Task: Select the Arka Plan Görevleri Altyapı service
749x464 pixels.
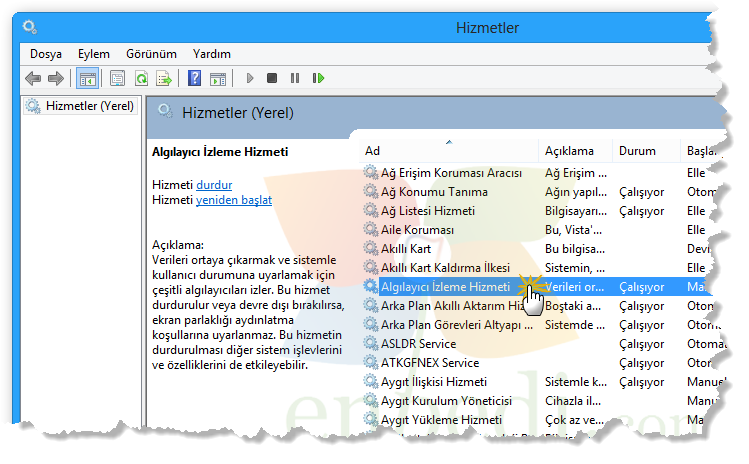Action: [457, 324]
